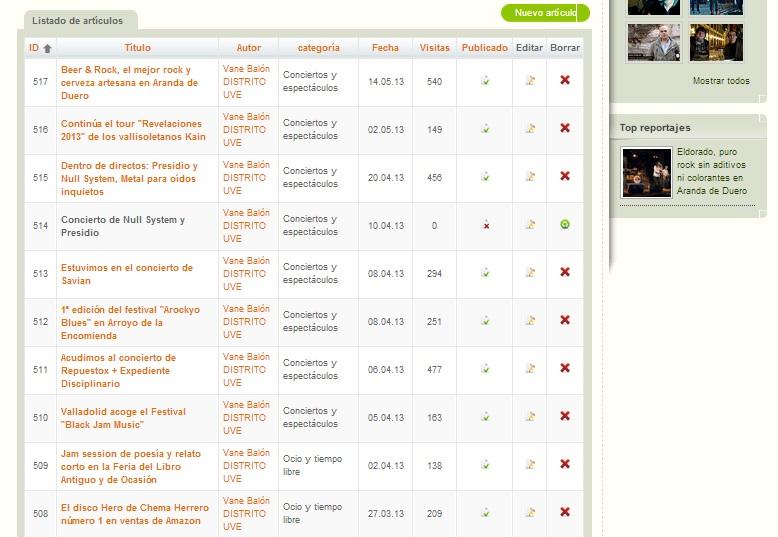Screen dimensions: 778x537
Task: Edit article 516 pencil icon
Action: [x=530, y=128]
